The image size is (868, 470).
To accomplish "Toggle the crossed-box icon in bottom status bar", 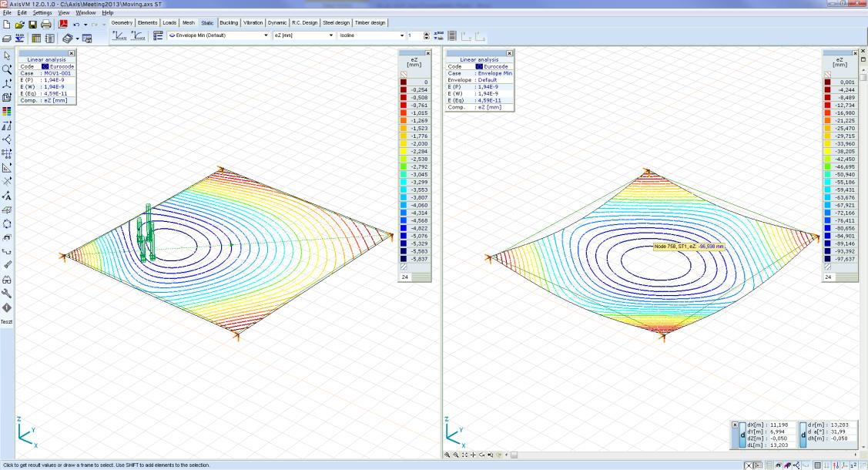I will (749, 465).
